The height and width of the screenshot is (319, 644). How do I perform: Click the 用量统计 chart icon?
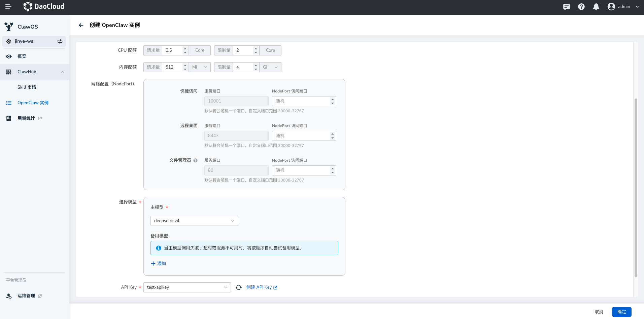click(x=9, y=118)
